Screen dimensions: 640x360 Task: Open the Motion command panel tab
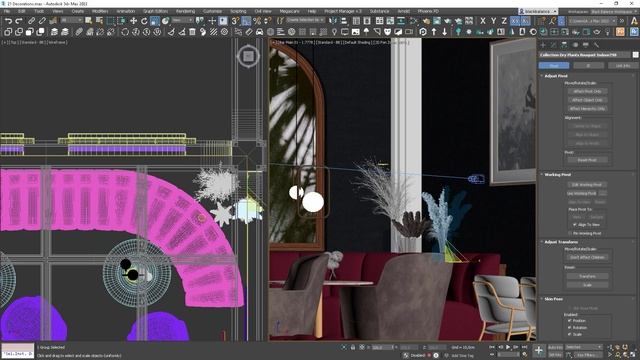coord(575,44)
